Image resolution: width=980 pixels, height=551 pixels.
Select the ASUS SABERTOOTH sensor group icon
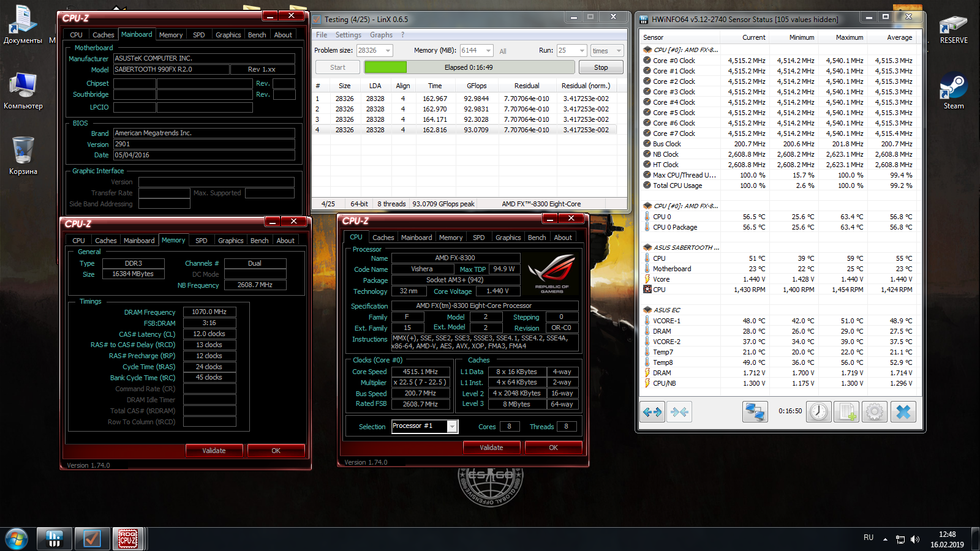pos(647,247)
